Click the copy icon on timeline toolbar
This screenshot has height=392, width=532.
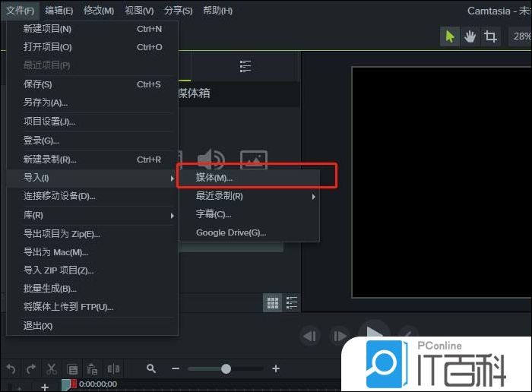pyautogui.click(x=72, y=369)
